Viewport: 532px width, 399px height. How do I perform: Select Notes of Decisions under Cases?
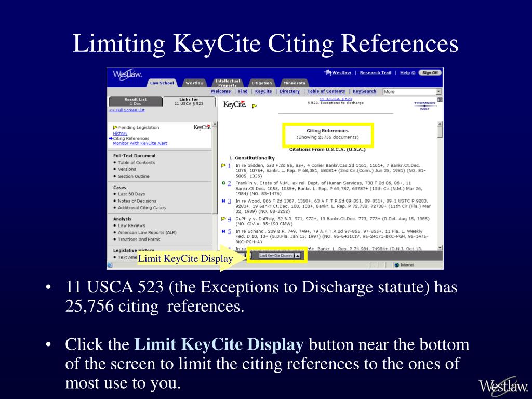pos(137,201)
